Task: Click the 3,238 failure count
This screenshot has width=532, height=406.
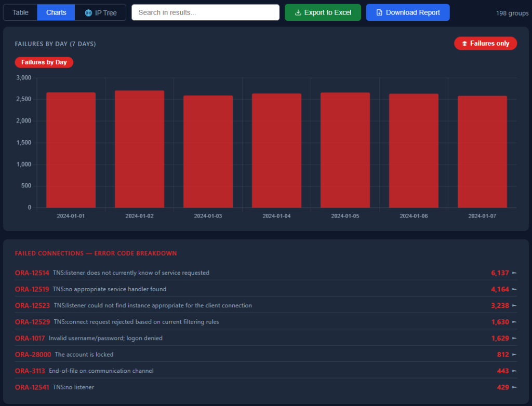Action: click(500, 306)
